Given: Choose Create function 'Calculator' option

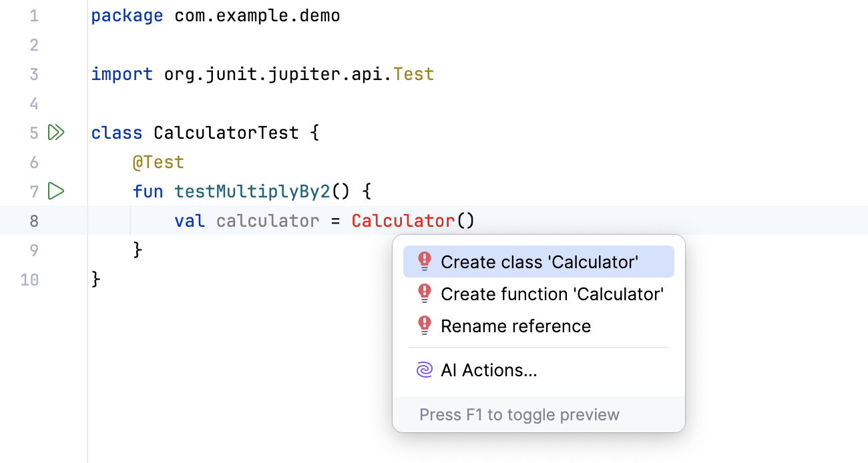Looking at the screenshot, I should tap(552, 294).
